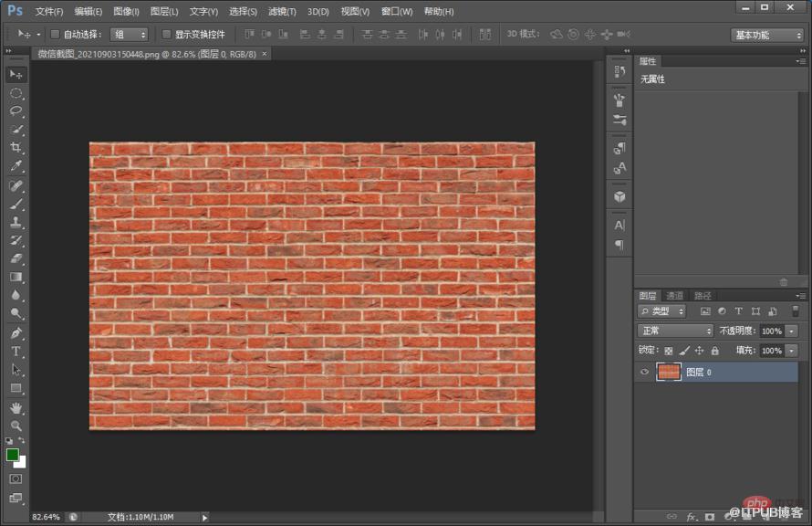Open the 图层(L) menu
This screenshot has width=812, height=526.
pyautogui.click(x=164, y=11)
